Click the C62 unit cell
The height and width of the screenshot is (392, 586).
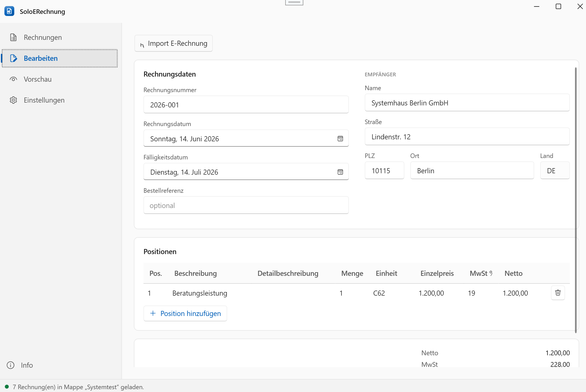click(379, 293)
